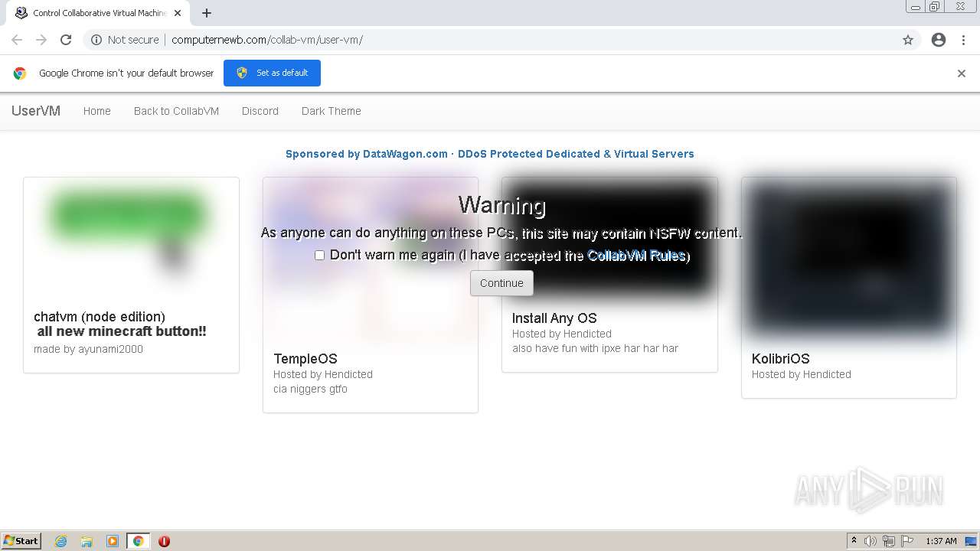This screenshot has width=980, height=551.
Task: Show hidden system tray icons
Action: 854,541
